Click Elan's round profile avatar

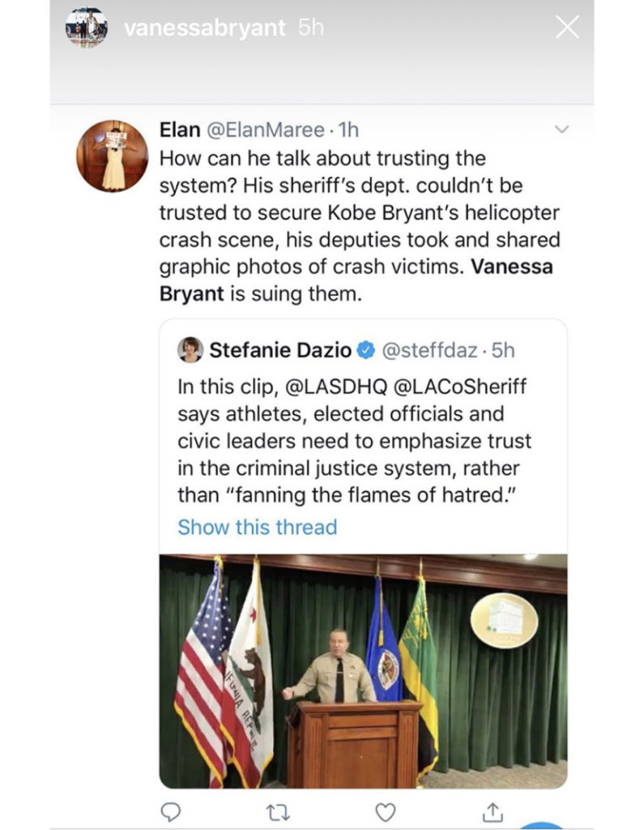coord(113,156)
